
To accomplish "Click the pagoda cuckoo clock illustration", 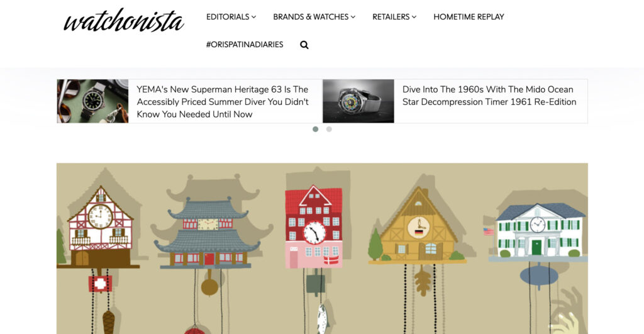I will tap(207, 233).
